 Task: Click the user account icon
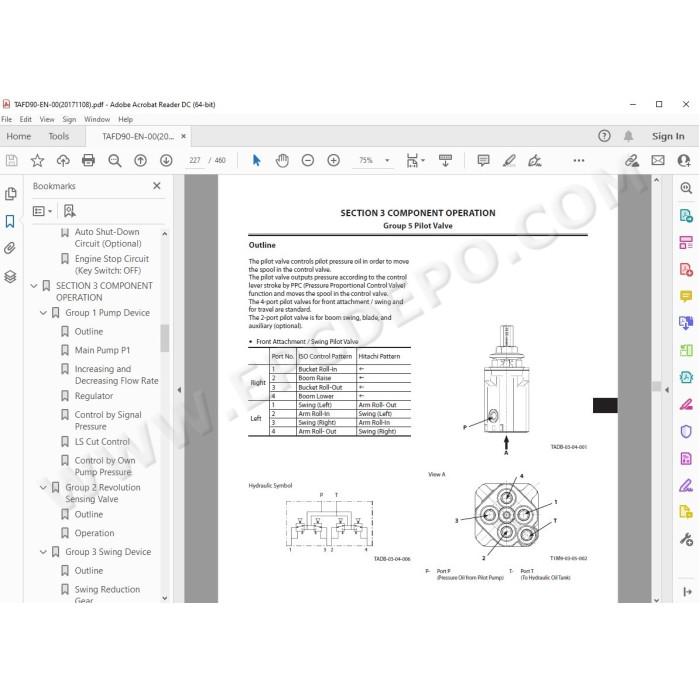click(683, 160)
